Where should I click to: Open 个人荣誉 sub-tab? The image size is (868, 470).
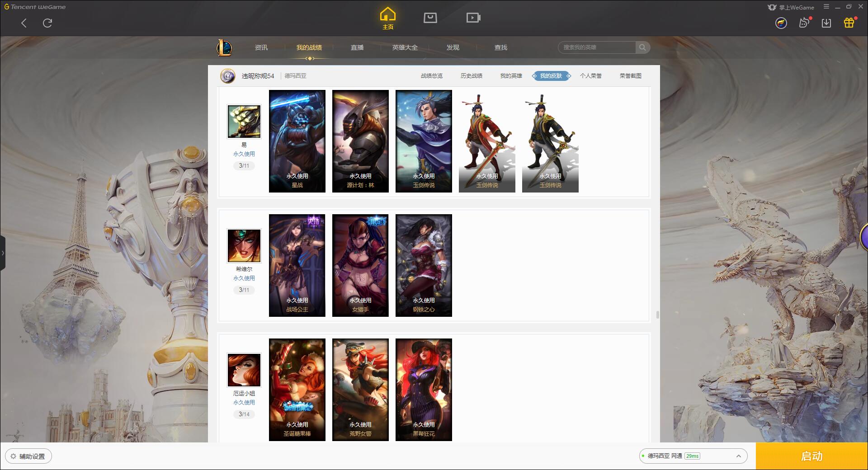(x=591, y=76)
